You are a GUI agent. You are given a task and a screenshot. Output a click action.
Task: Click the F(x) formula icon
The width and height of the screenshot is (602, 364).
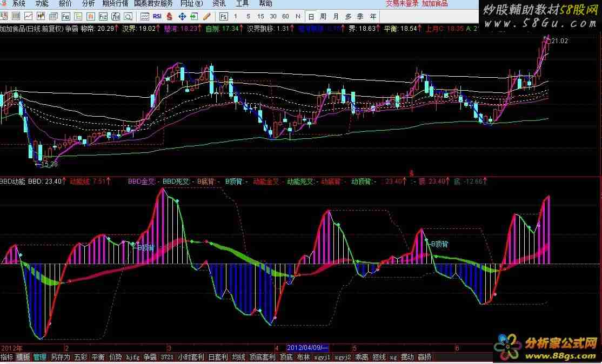coord(117,16)
